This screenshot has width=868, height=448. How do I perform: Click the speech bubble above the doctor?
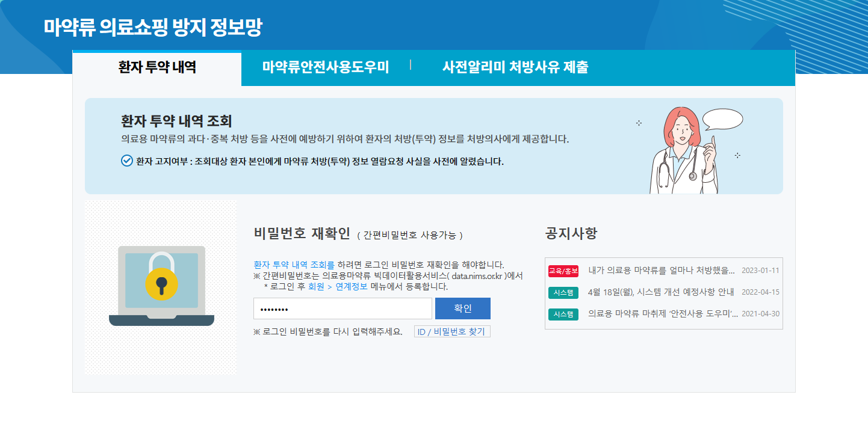tap(722, 120)
